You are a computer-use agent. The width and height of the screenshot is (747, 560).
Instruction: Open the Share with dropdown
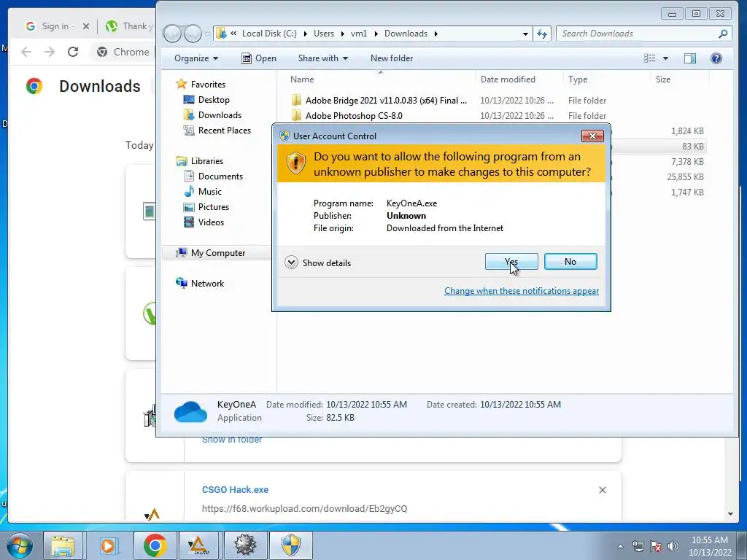322,58
